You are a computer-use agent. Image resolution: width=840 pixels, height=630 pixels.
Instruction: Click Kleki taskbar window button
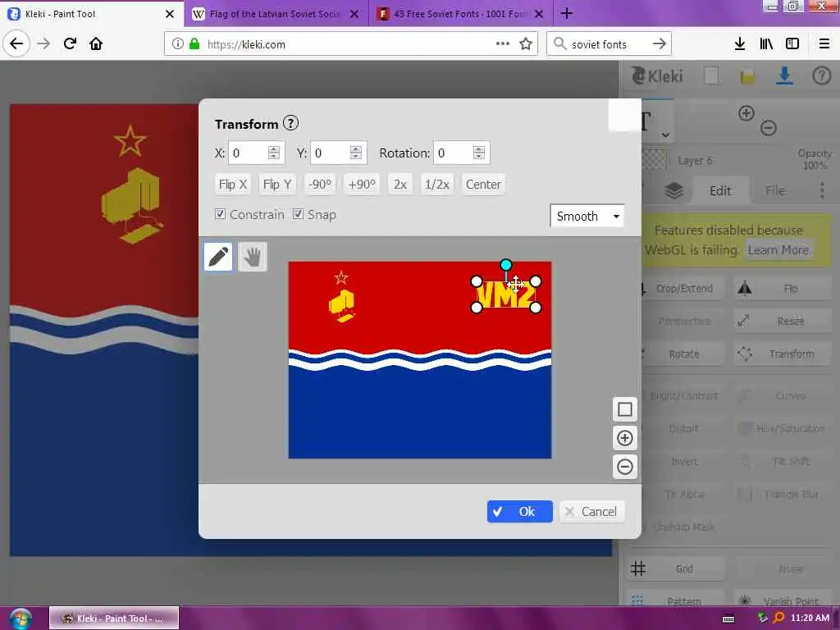pos(114,619)
